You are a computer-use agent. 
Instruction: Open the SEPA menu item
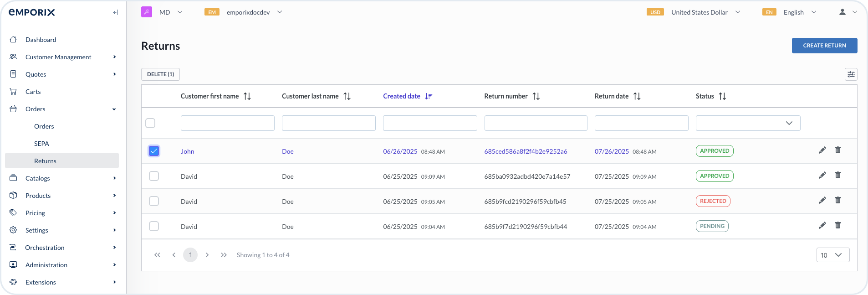41,144
